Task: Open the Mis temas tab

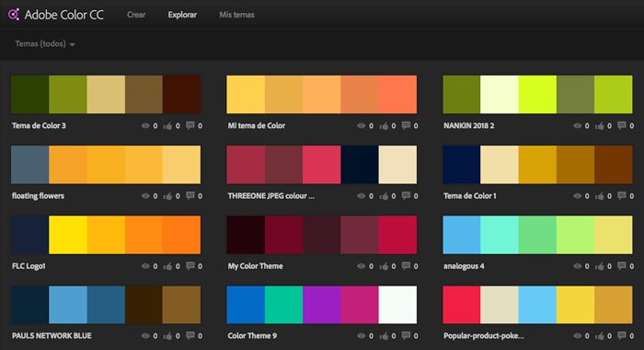Action: 236,15
